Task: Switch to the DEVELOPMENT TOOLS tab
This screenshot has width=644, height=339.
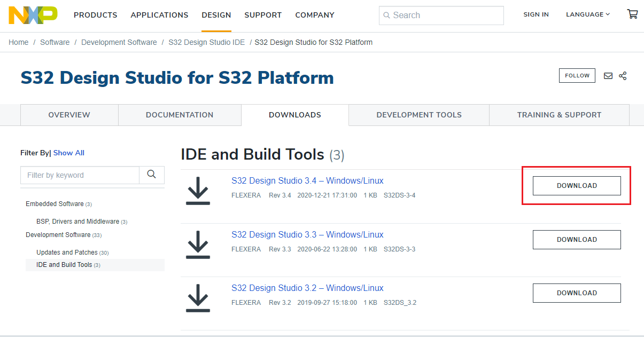Action: click(419, 115)
